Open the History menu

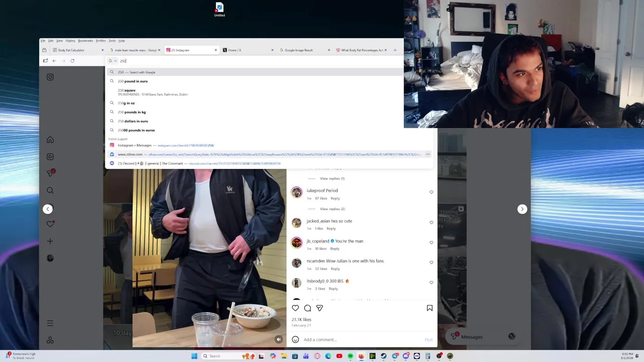[70, 41]
